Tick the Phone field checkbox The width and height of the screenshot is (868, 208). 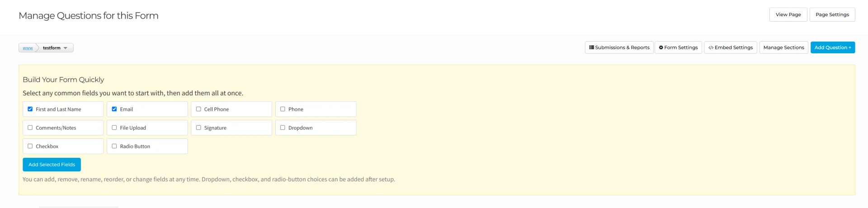click(283, 109)
